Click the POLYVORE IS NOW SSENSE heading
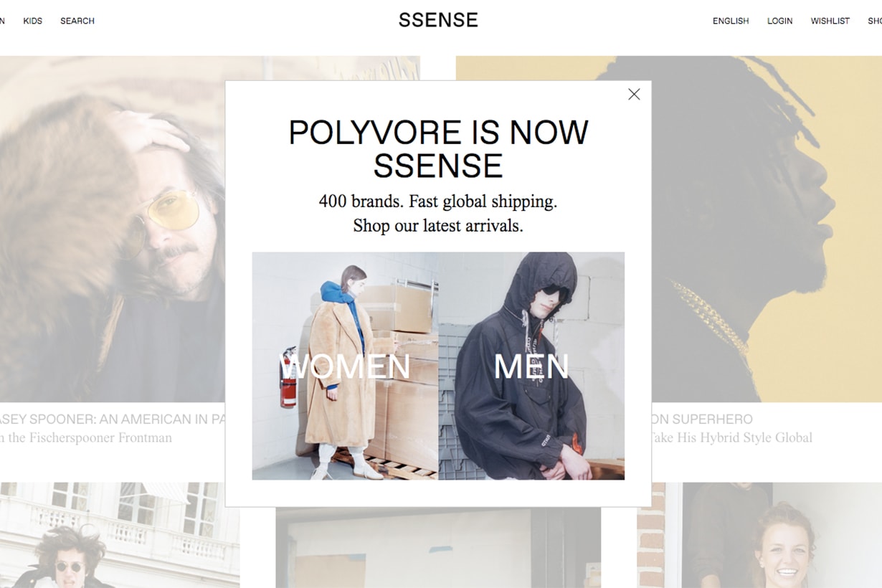 pos(438,149)
